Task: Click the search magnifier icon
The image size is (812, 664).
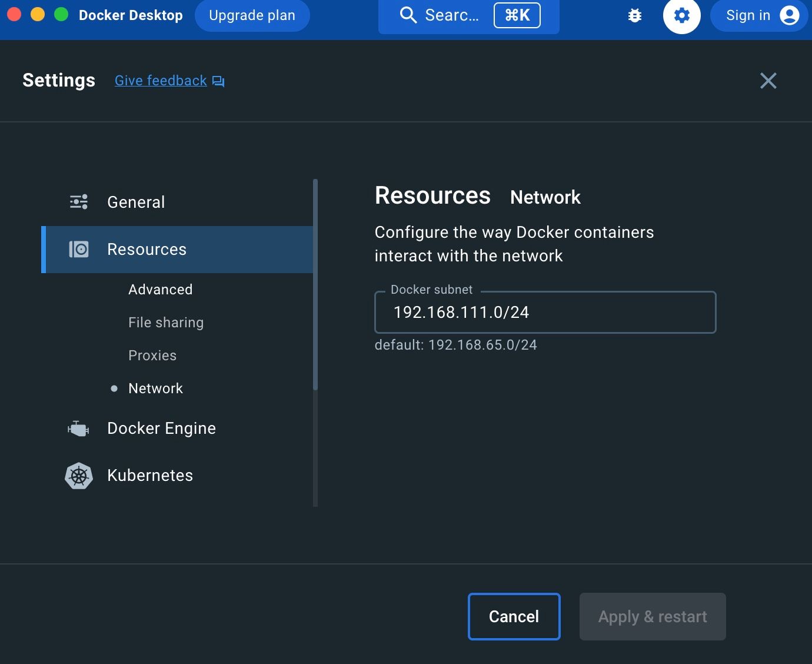Action: 408,15
